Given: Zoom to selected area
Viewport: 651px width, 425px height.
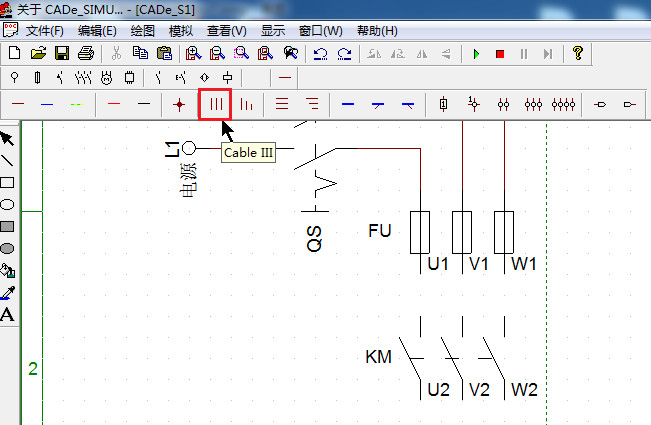Looking at the screenshot, I should point(241,53).
